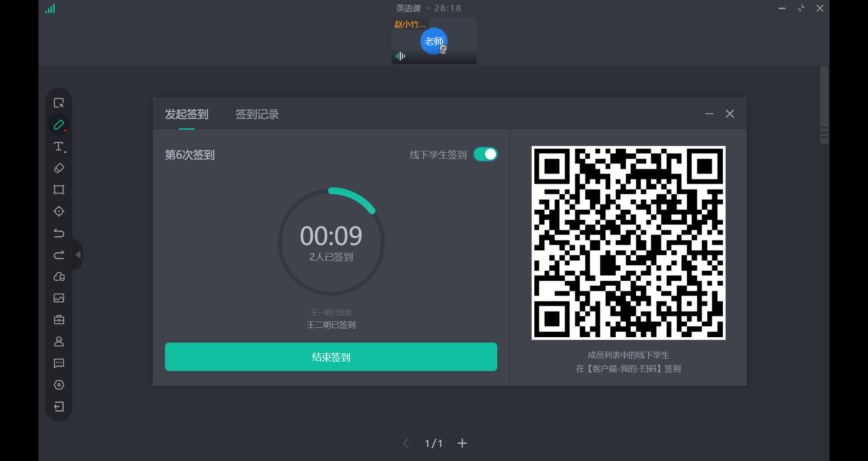This screenshot has width=868, height=461.
Task: Click the 赵小竹... name label
Action: (x=410, y=24)
